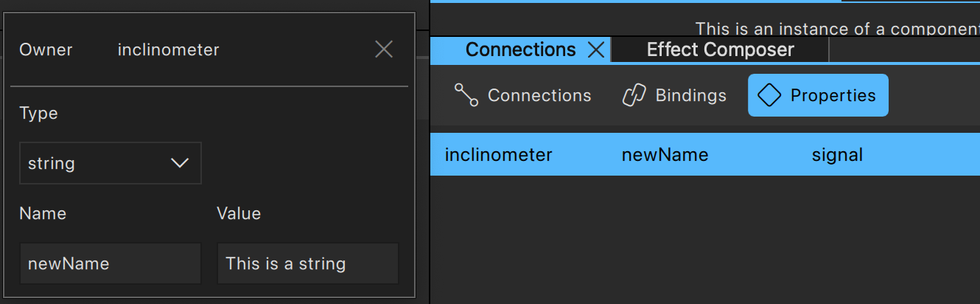Click the Bindings chain-link icon

(634, 95)
